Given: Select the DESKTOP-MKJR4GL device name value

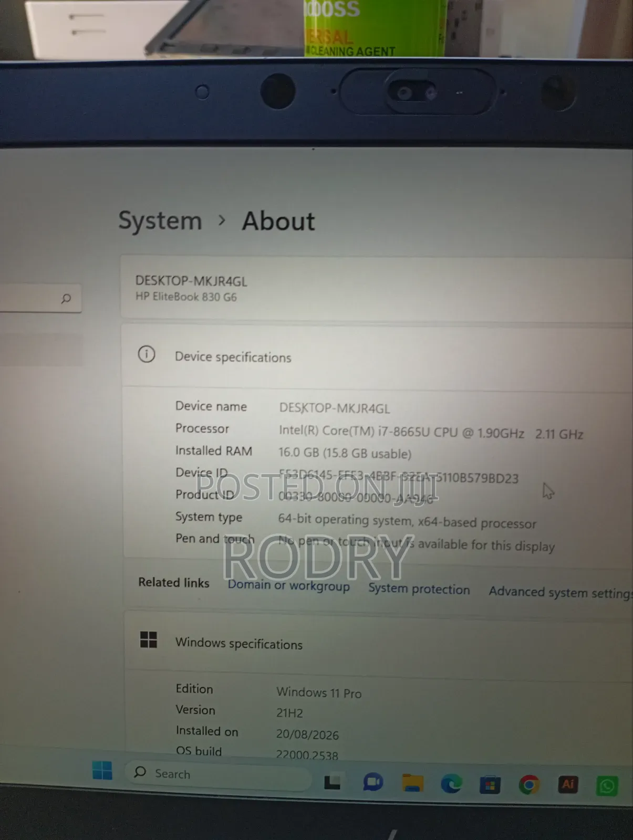Looking at the screenshot, I should click(x=335, y=408).
